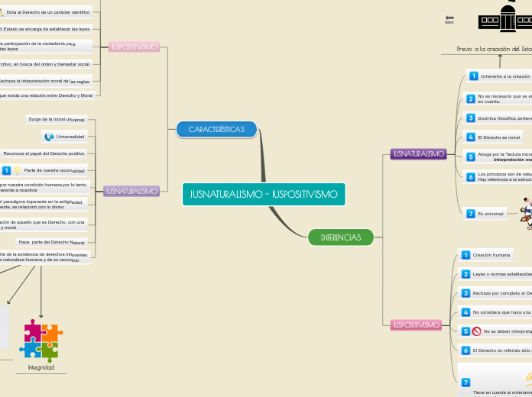Image resolution: width=532 pixels, height=397 pixels.
Task: Click number 2 icon beside "Leyes o normas establecidas"
Action: pyautogui.click(x=465, y=274)
